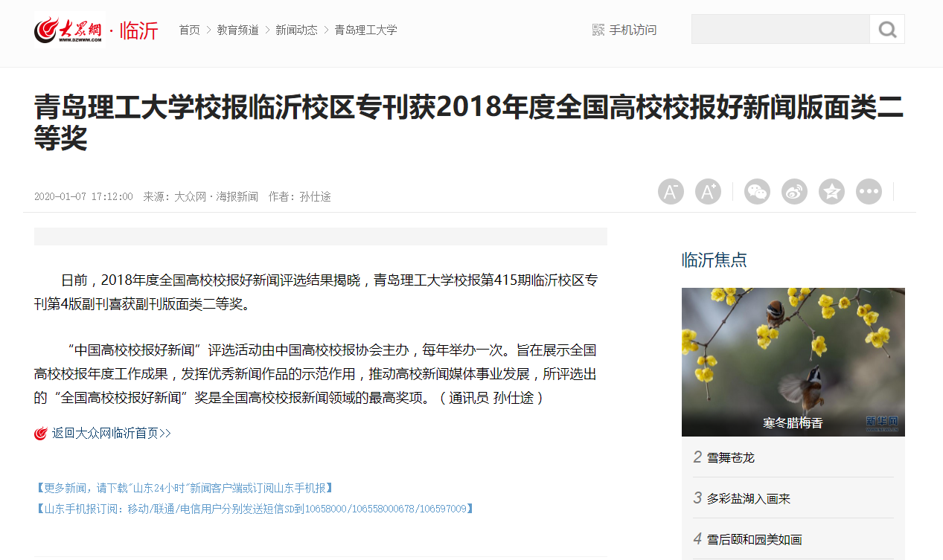The height and width of the screenshot is (560, 943).
Task: Open 教育频道 breadcrumb item
Action: pyautogui.click(x=238, y=30)
